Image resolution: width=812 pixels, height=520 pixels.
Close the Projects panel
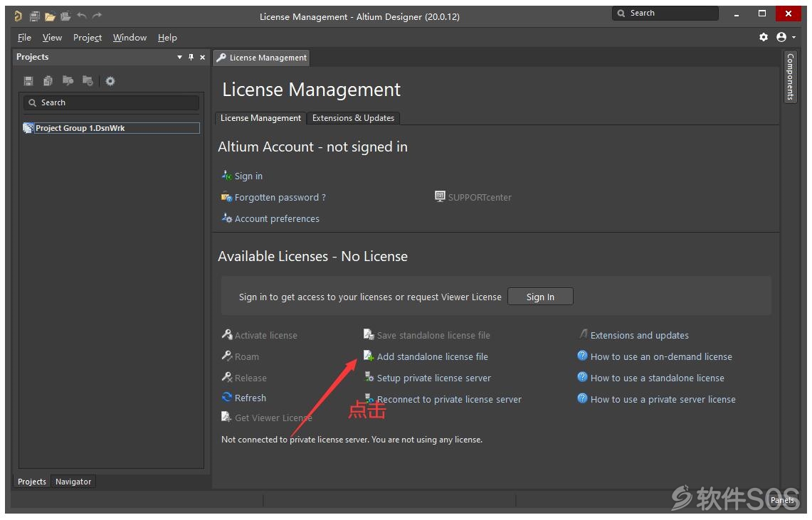[x=203, y=57]
